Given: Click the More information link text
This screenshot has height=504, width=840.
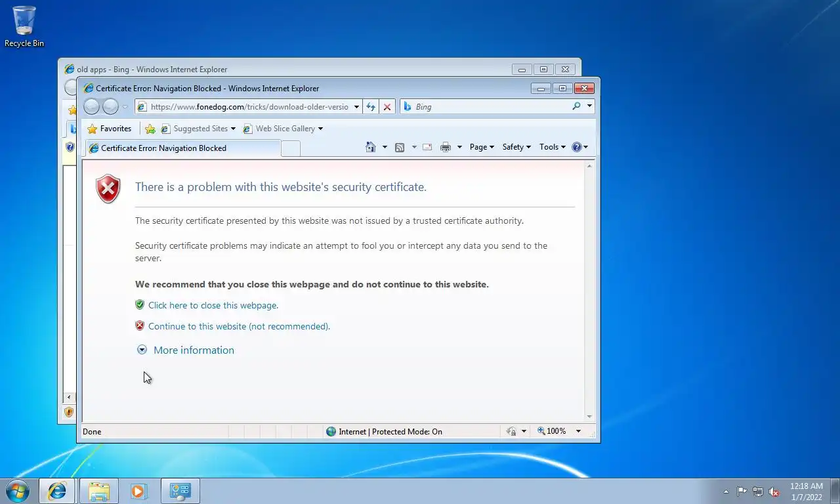Looking at the screenshot, I should coord(194,350).
